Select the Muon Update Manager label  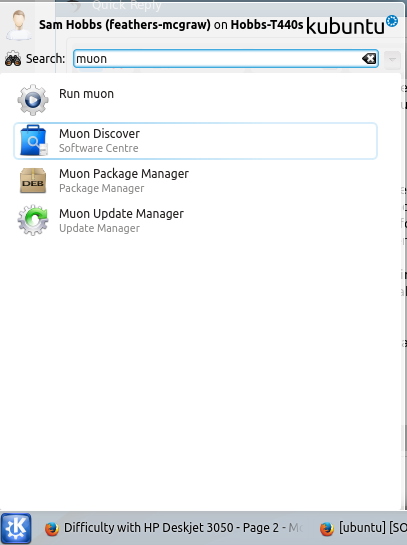point(121,214)
